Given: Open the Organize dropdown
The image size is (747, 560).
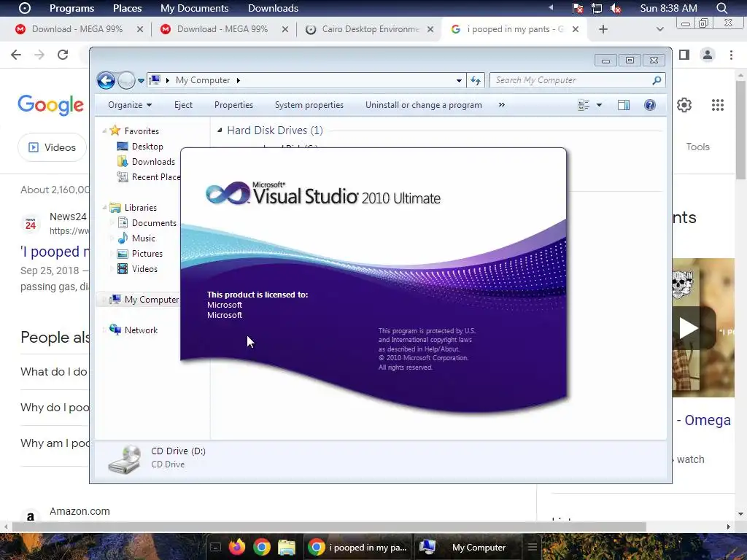Looking at the screenshot, I should 130,105.
